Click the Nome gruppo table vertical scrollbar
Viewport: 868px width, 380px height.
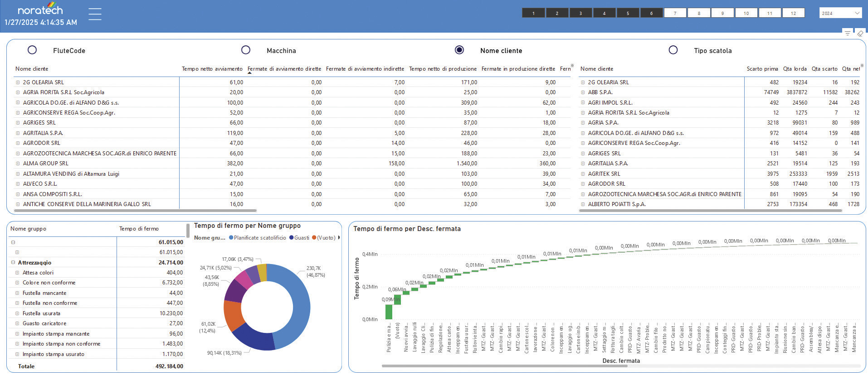[x=188, y=231]
